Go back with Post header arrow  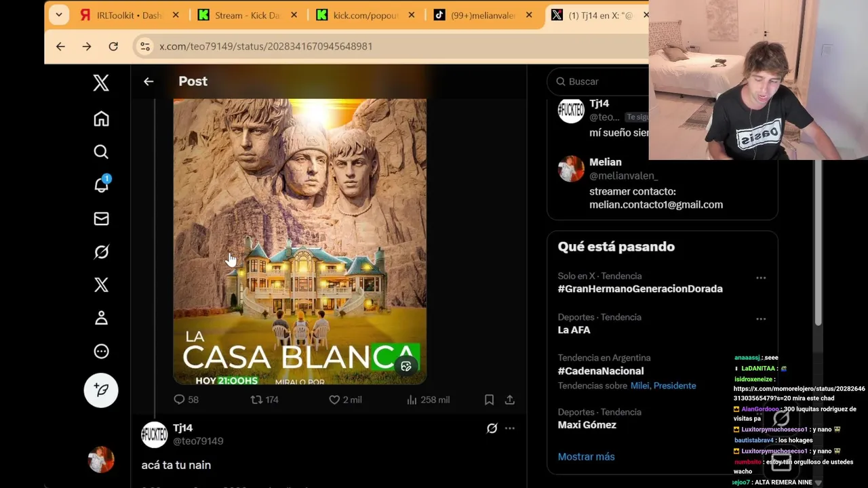(149, 81)
